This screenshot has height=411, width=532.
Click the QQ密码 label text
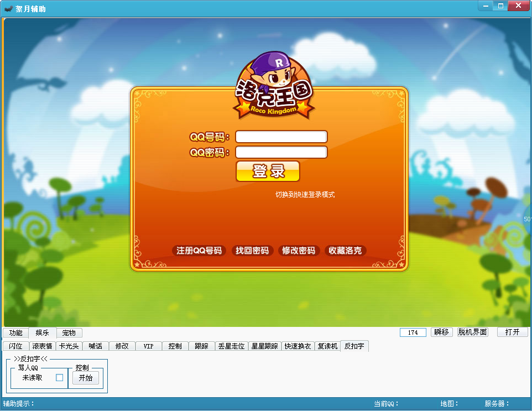(210, 152)
